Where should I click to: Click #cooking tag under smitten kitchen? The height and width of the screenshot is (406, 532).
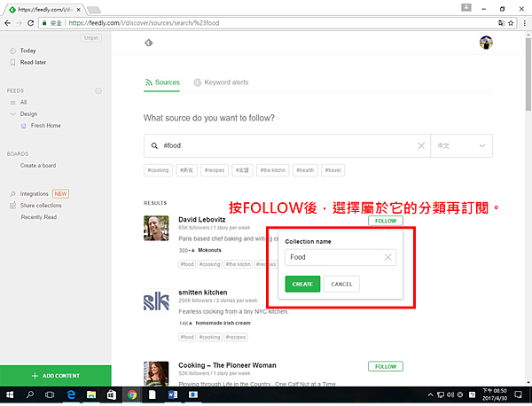pos(209,337)
